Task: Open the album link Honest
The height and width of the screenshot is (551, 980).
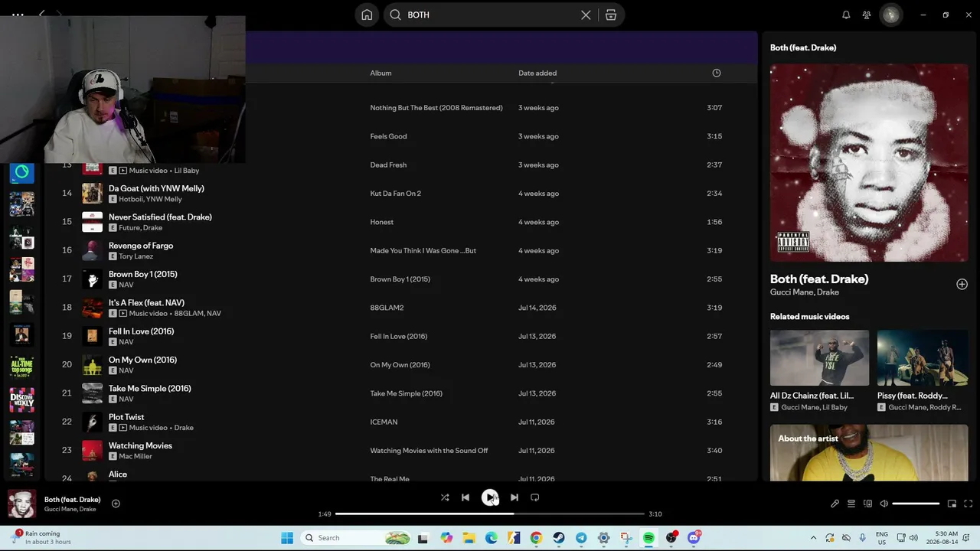Action: (382, 222)
